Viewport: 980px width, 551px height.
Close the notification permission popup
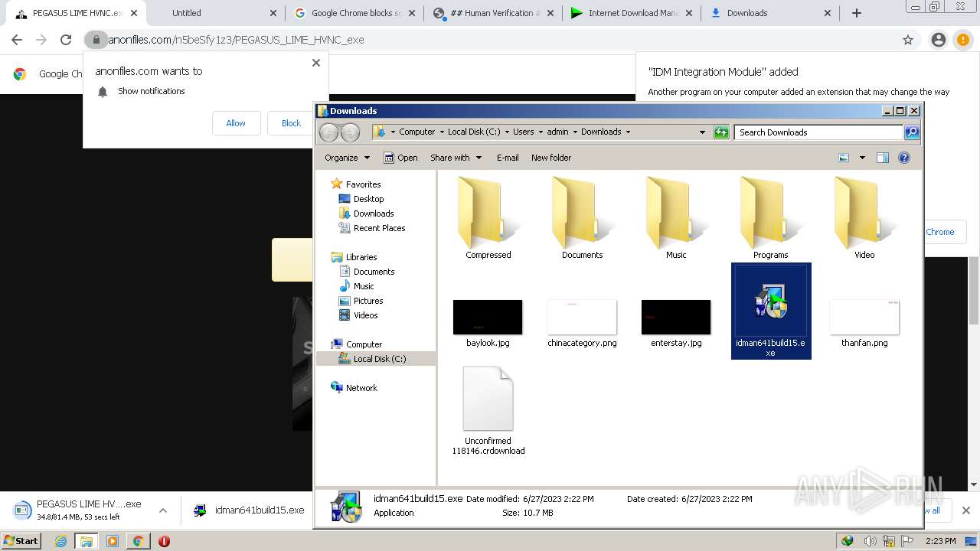[316, 63]
